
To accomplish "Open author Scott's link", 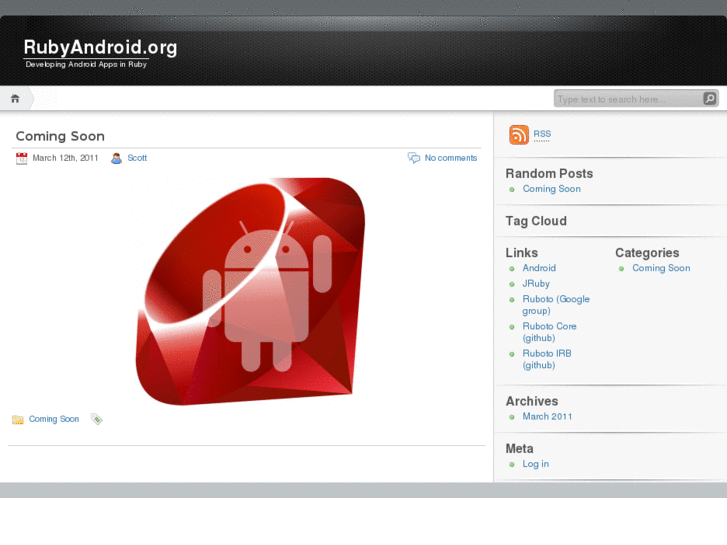I will 137,158.
